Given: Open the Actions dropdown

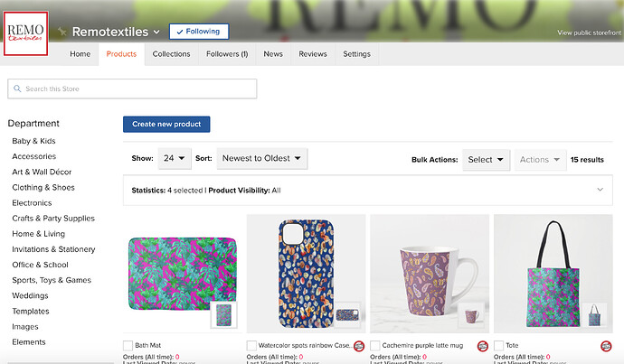Looking at the screenshot, I should (540, 160).
